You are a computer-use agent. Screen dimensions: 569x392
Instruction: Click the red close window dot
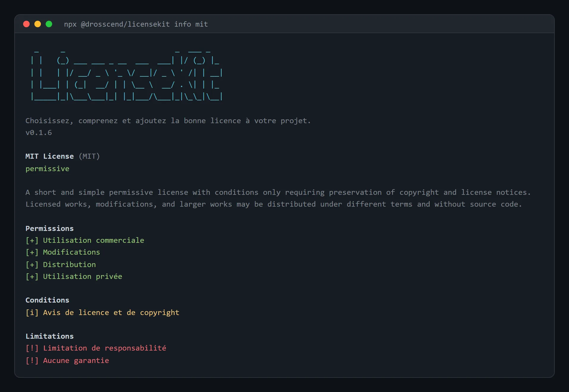pos(26,24)
